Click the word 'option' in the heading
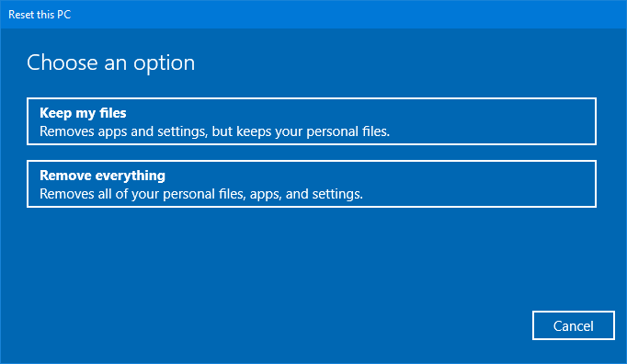The width and height of the screenshot is (627, 364). [x=164, y=63]
